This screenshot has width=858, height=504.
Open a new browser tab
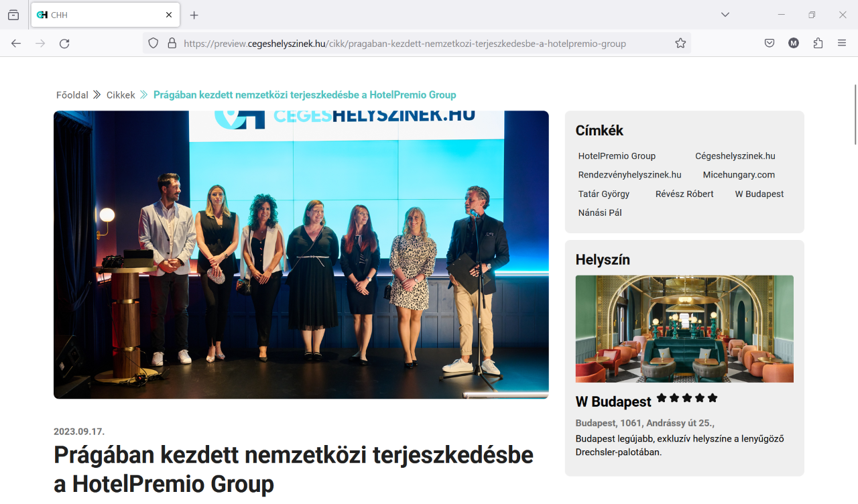194,15
